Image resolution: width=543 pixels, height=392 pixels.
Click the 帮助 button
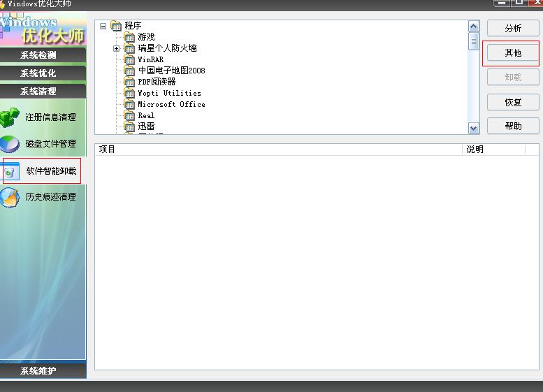513,126
